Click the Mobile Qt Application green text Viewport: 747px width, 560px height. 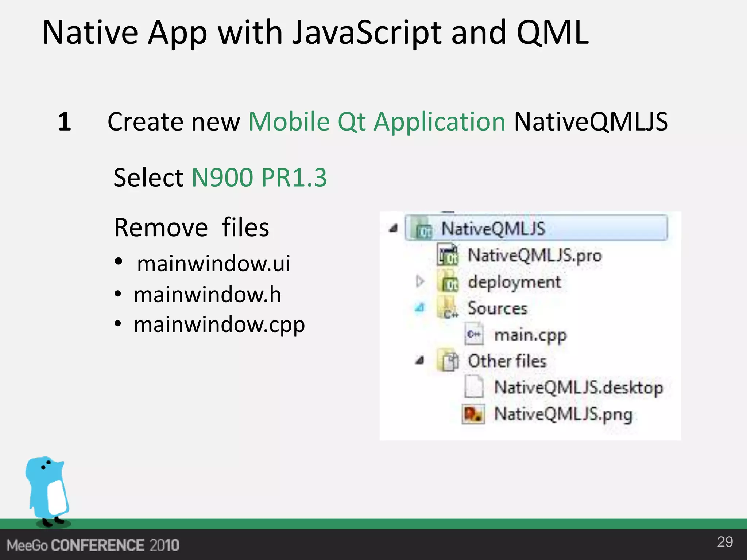click(x=377, y=122)
